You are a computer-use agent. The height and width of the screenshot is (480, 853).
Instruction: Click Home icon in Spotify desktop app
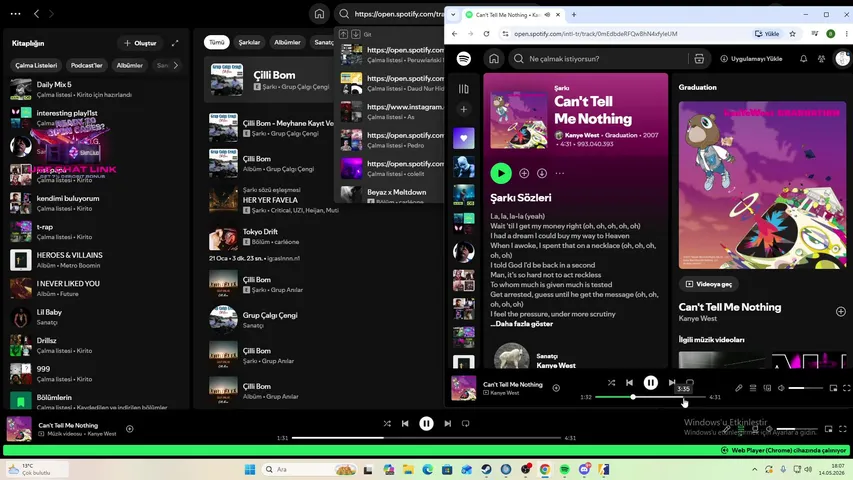pos(319,14)
